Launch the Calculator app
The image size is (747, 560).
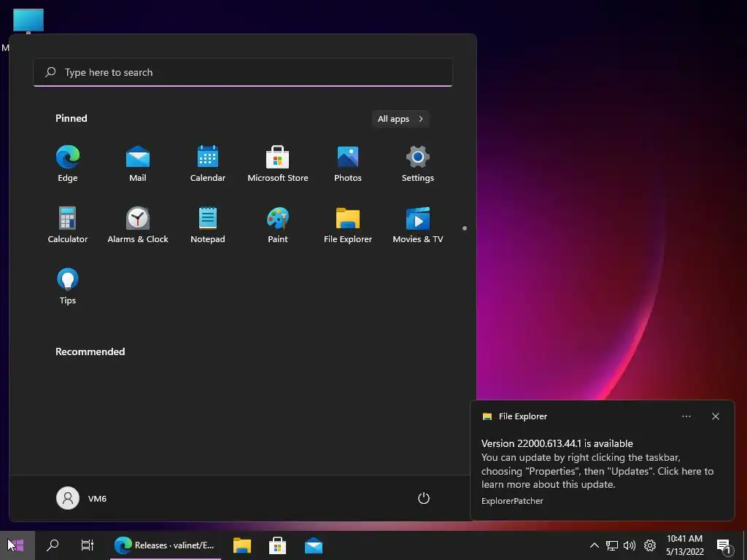(68, 226)
